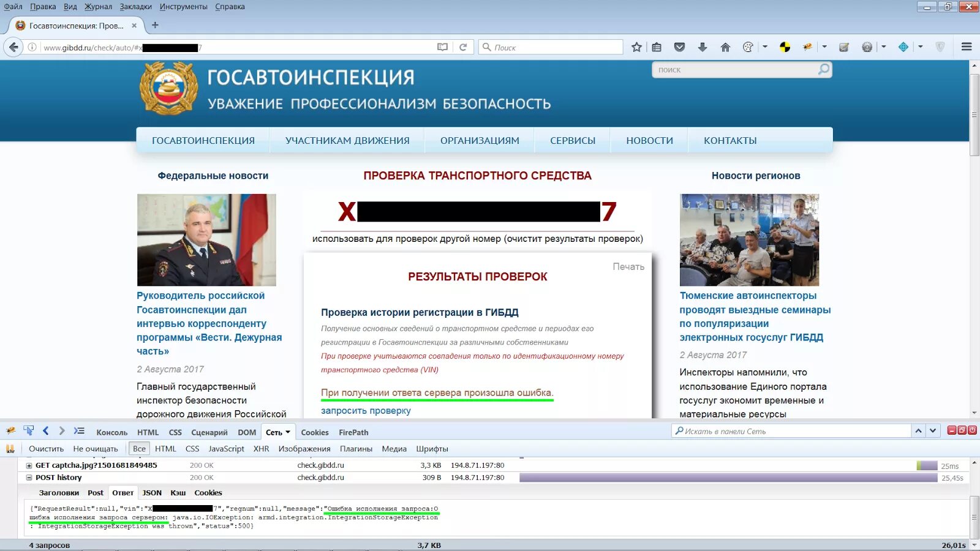Viewport: 980px width, 551px height.
Task: Open the Сеть tab dropdown arrow
Action: [x=288, y=432]
